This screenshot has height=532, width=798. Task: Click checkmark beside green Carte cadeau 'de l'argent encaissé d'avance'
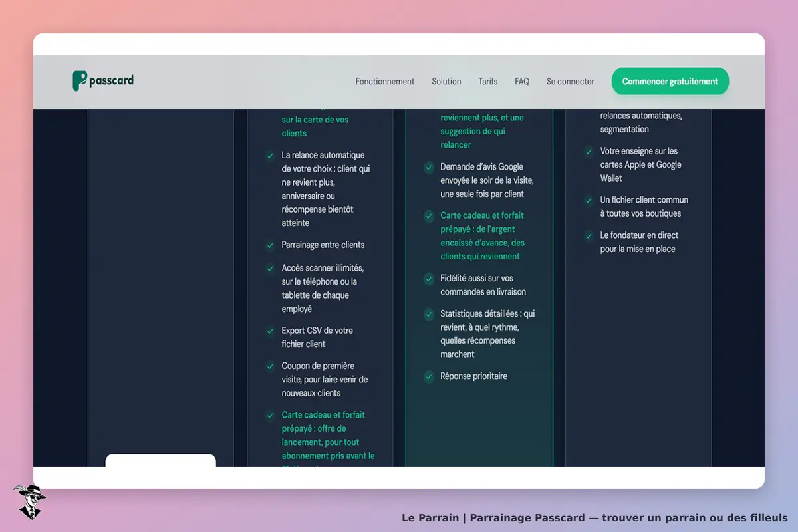429,216
